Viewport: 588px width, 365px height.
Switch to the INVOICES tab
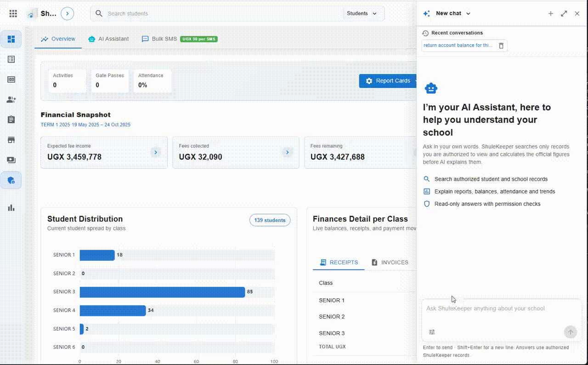point(390,262)
